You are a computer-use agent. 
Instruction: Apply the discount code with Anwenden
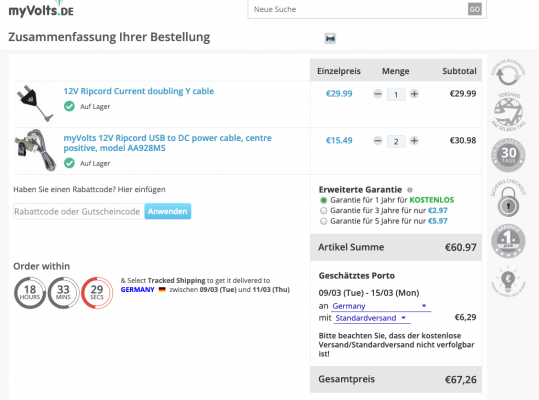point(168,211)
